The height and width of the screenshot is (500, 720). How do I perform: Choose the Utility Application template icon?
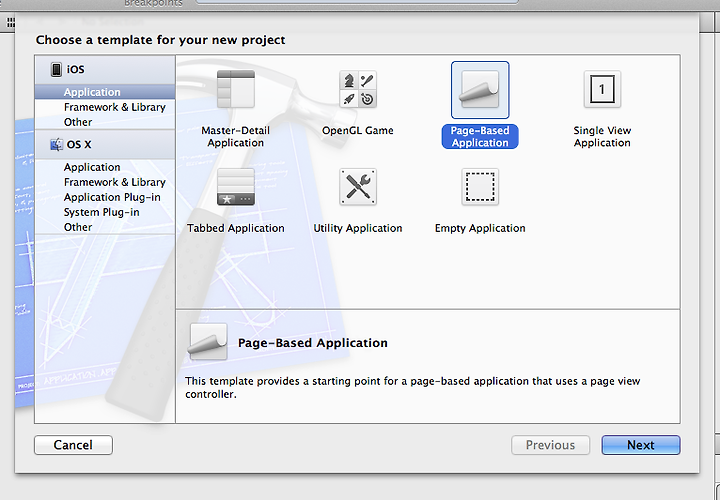(x=358, y=187)
